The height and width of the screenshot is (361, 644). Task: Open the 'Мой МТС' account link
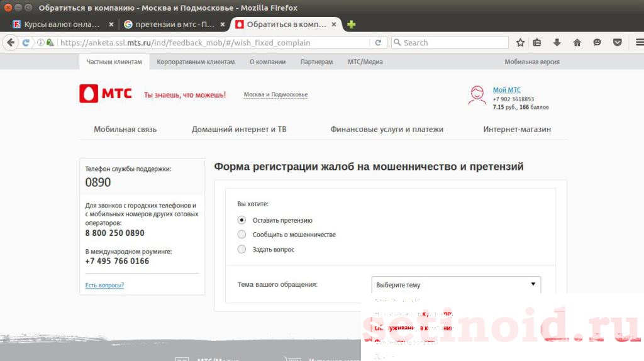(x=506, y=90)
